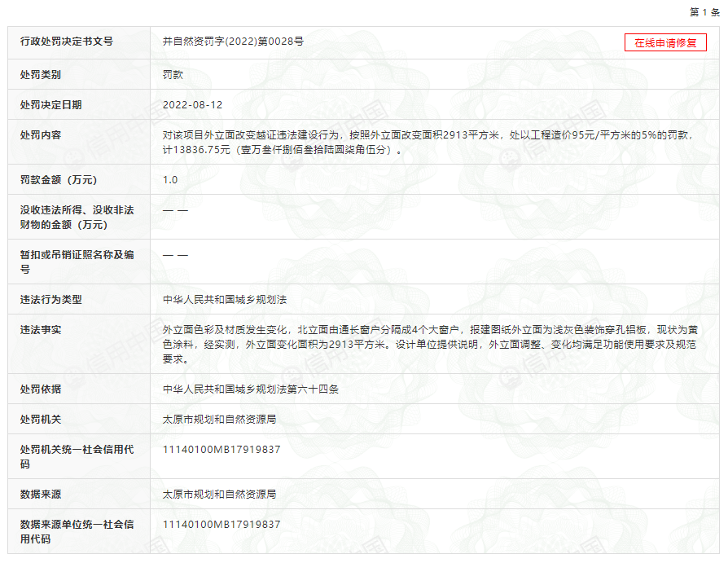The height and width of the screenshot is (563, 728).
Task: Click the 在线申请修复 button
Action: click(x=665, y=42)
